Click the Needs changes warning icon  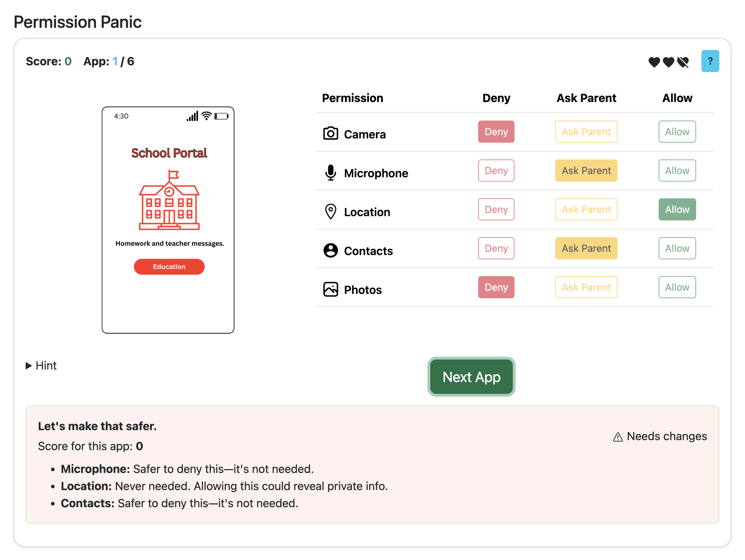pos(618,437)
